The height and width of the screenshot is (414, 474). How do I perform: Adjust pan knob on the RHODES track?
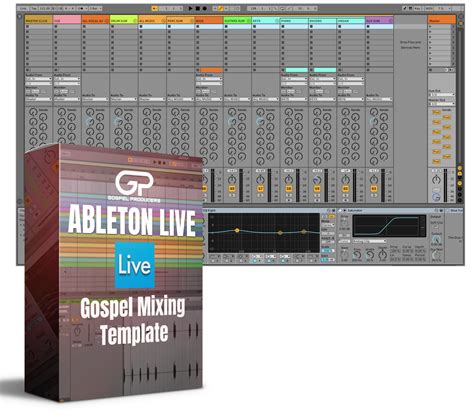click(317, 180)
